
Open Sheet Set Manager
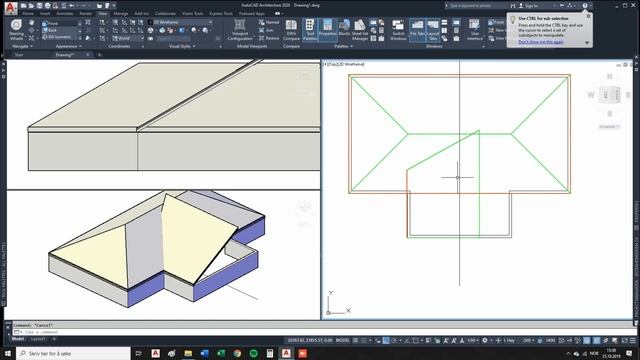(360, 30)
